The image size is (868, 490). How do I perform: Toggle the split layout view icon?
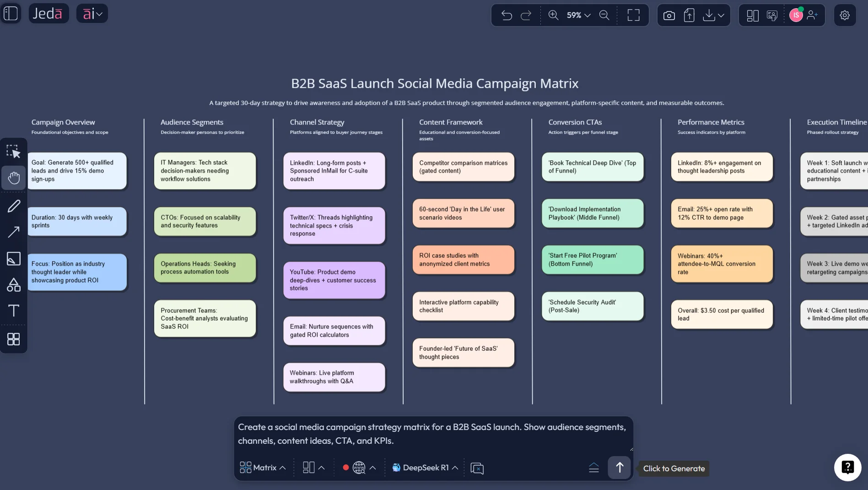[752, 15]
